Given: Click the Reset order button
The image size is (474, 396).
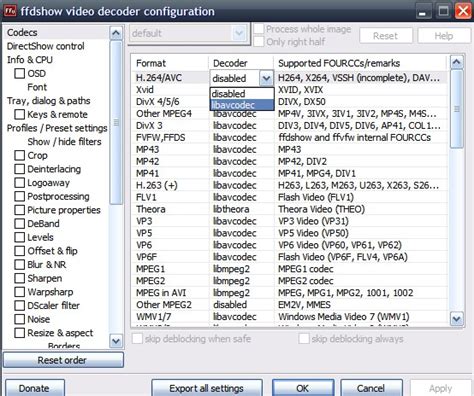Looking at the screenshot, I should click(x=63, y=360).
